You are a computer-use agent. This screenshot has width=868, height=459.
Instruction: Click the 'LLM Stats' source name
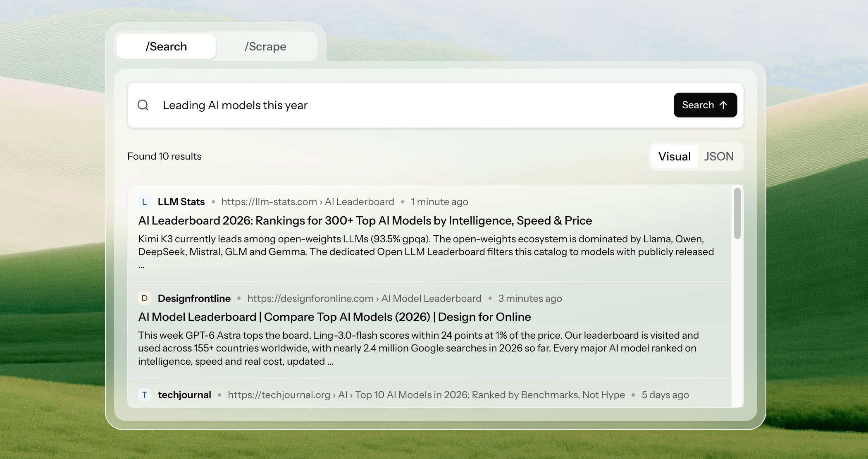(181, 202)
